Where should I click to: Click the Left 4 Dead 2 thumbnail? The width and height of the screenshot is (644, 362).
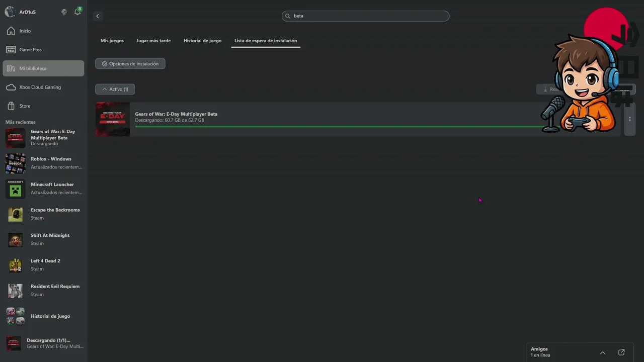click(15, 265)
